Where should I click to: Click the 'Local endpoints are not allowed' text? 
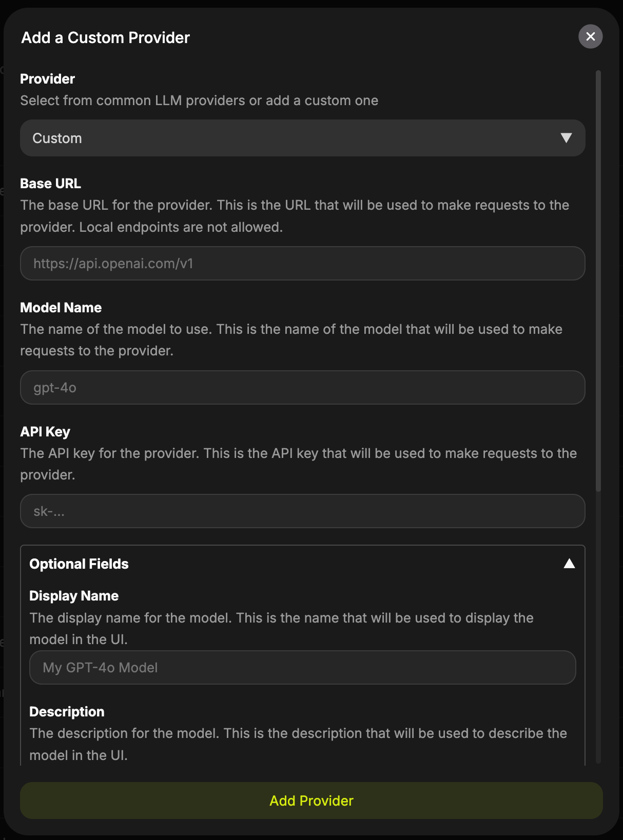click(x=181, y=227)
